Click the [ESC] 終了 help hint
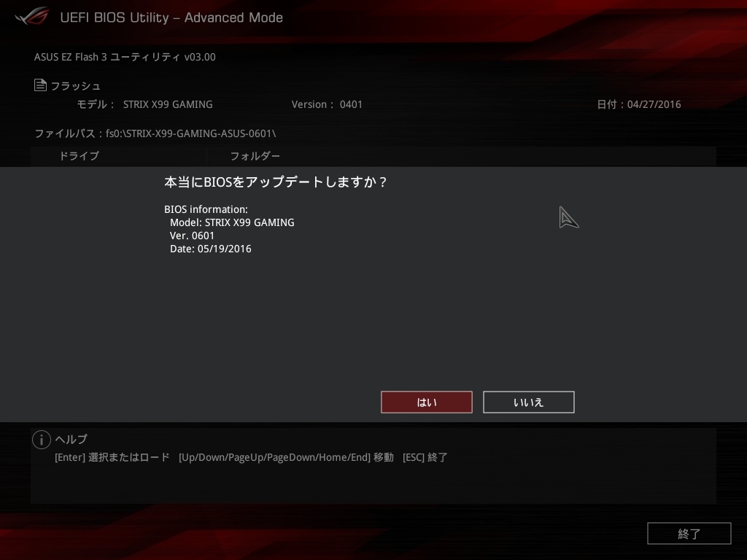The height and width of the screenshot is (560, 747). 425,457
